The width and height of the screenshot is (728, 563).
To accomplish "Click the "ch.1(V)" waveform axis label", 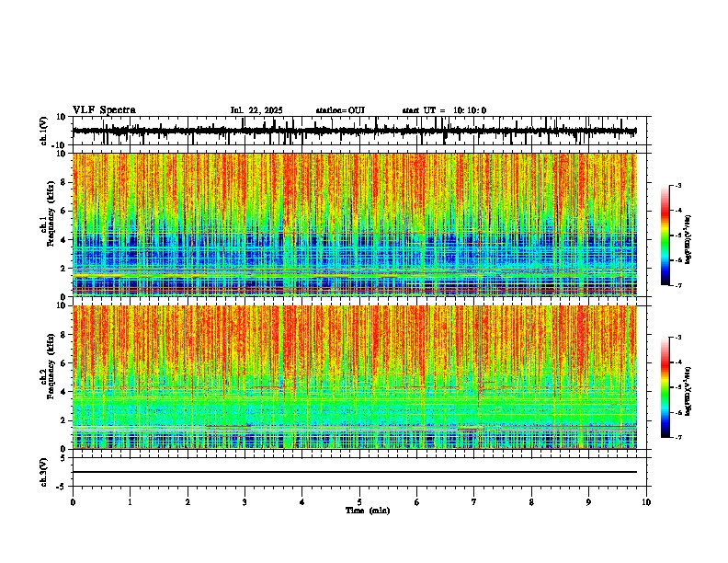I will click(44, 131).
